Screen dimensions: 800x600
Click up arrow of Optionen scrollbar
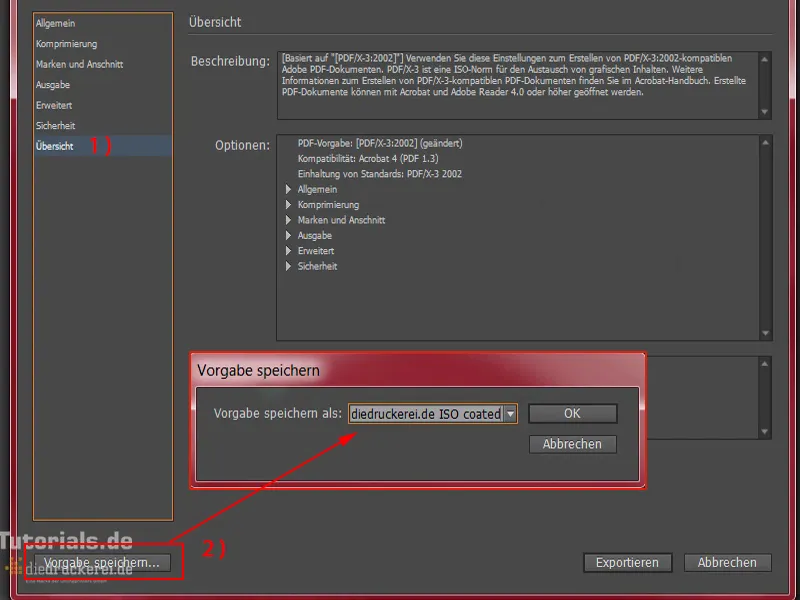(x=765, y=142)
